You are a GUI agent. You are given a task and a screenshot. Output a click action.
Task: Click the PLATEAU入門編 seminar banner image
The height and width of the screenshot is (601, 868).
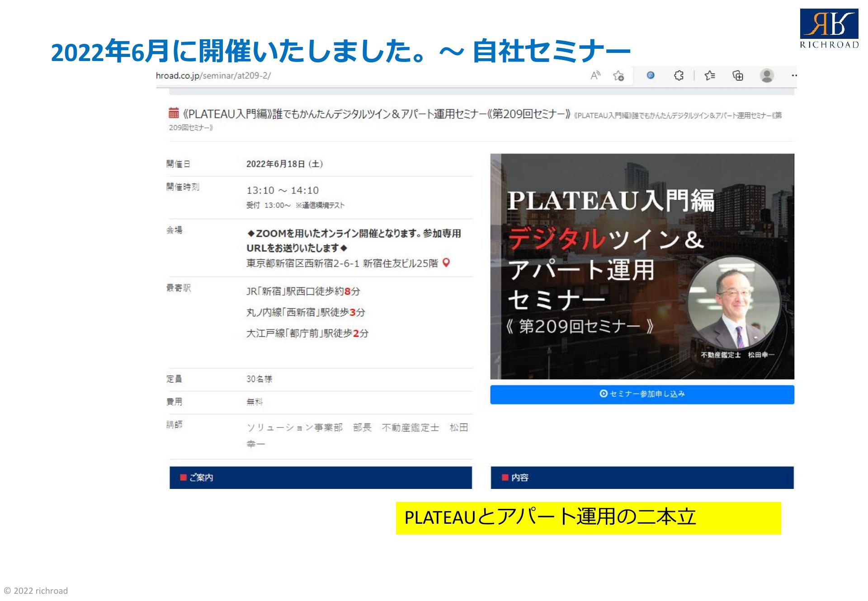click(642, 266)
